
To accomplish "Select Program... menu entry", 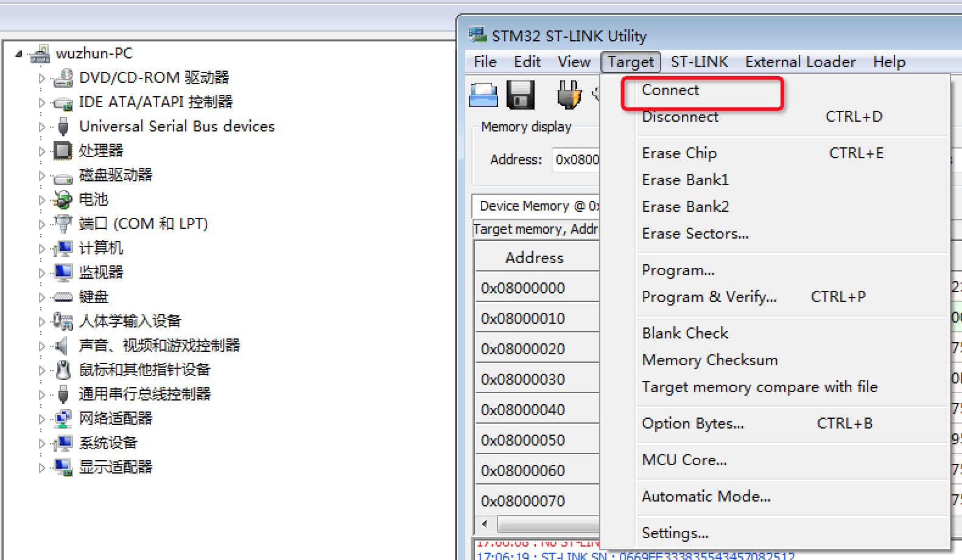I will tap(775, 270).
